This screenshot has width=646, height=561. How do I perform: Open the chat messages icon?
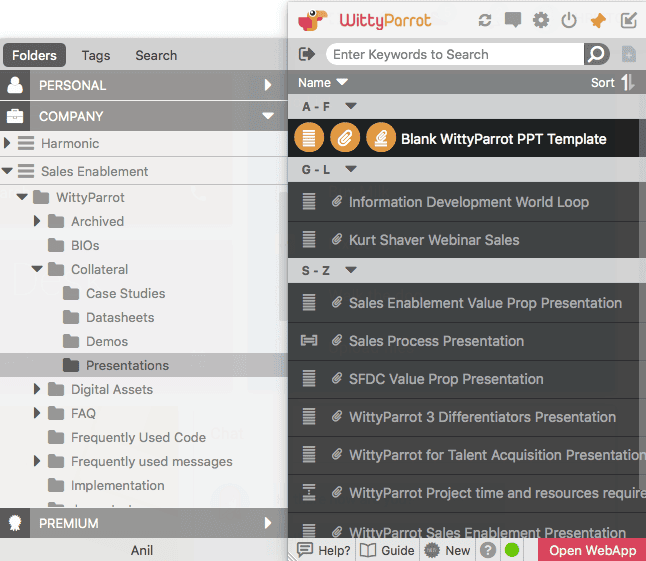[513, 20]
